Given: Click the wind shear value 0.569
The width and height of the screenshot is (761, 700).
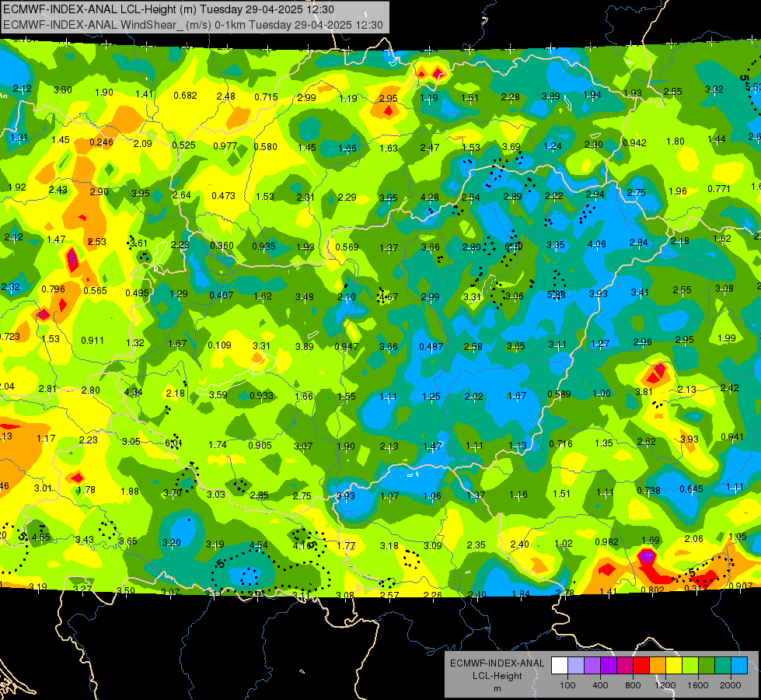Looking at the screenshot, I should click(347, 247).
